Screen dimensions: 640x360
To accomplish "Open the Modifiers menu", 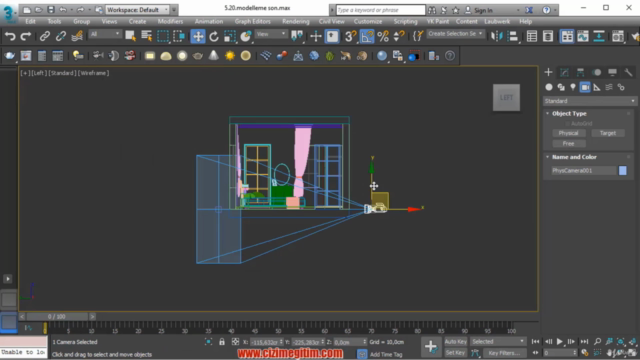I will click(x=170, y=21).
